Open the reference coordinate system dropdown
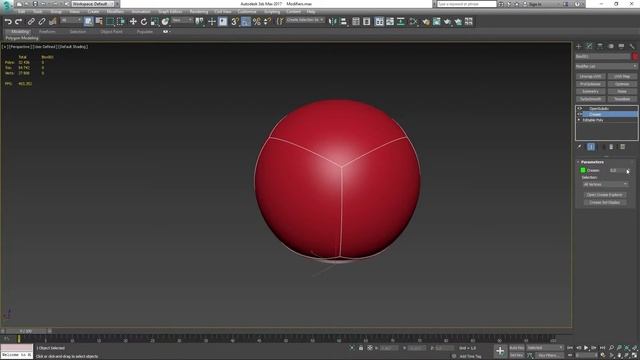640x360 pixels. coord(182,20)
